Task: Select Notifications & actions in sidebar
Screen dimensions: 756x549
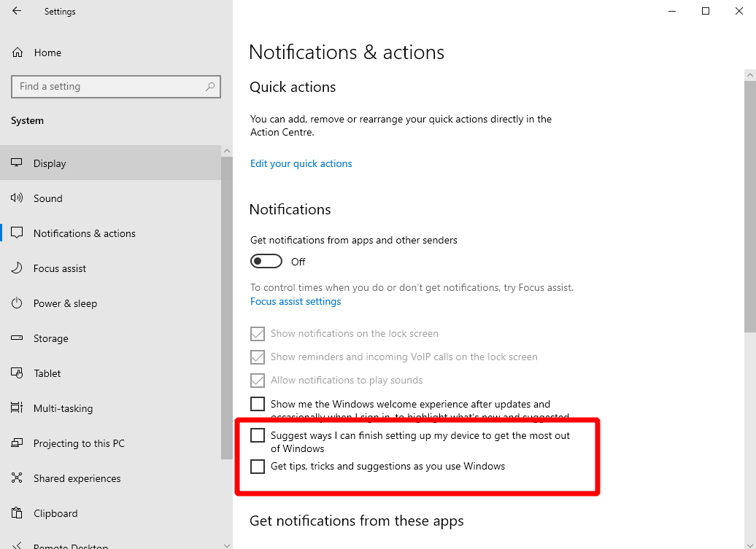Action: point(110,233)
